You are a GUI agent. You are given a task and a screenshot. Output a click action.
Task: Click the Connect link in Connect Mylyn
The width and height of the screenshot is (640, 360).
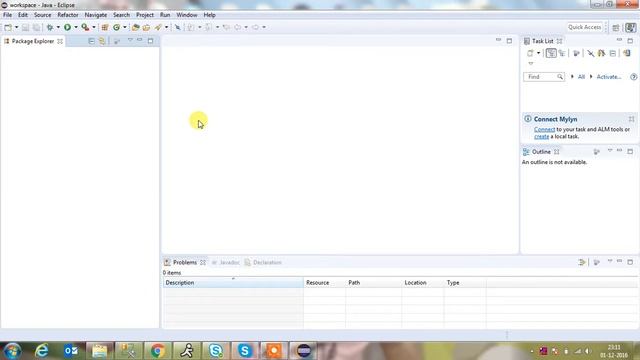pyautogui.click(x=544, y=129)
